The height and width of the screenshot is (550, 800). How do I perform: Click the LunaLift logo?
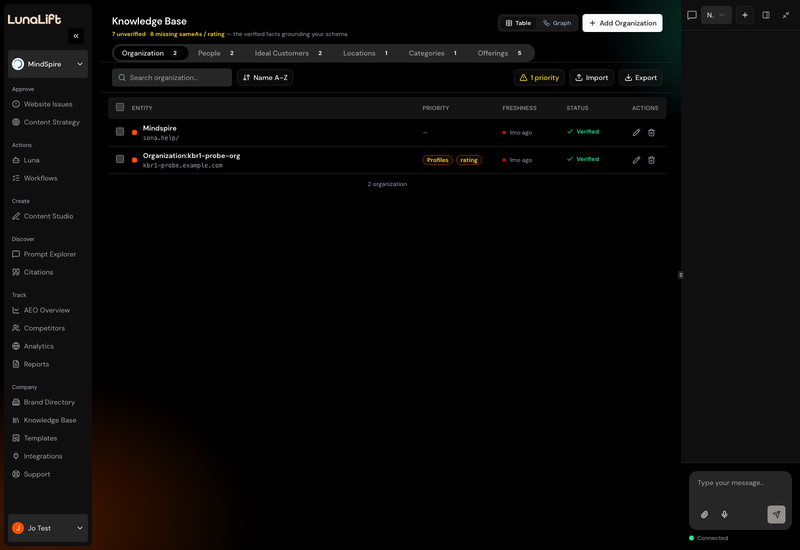click(x=34, y=19)
